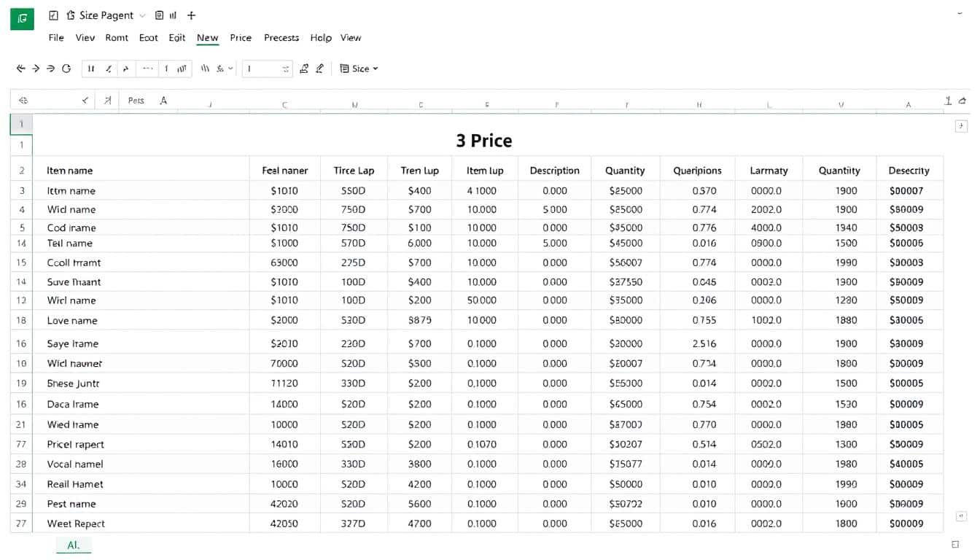980x560 pixels.
Task: Select the 8879 cell in Love name row
Action: pos(420,320)
